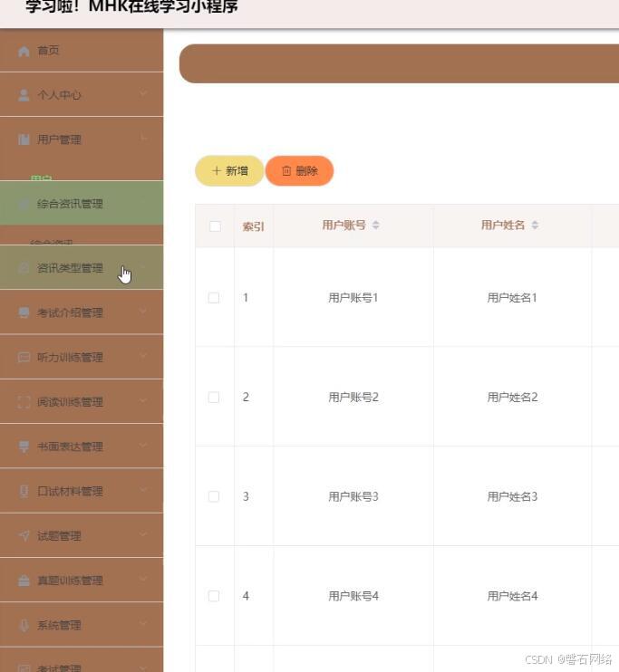Viewport: 619px width, 672px height.
Task: Click the 用户姓名 column header text
Action: 503,225
